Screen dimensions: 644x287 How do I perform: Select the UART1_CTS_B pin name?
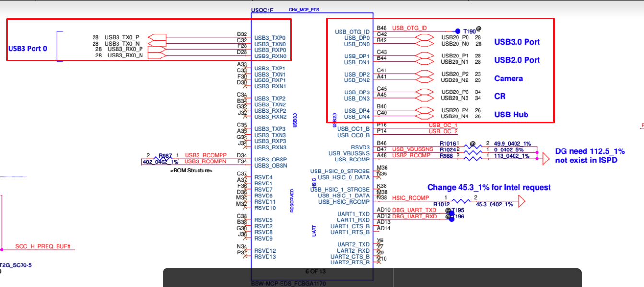click(350, 226)
